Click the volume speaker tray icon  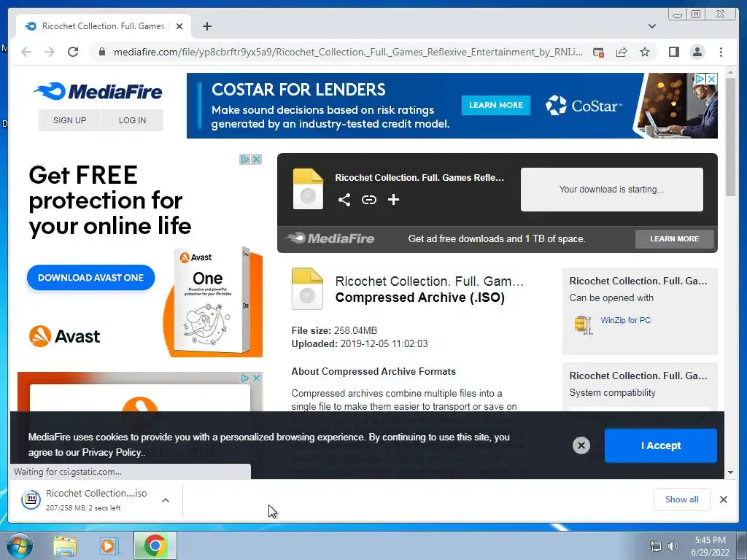click(x=673, y=546)
